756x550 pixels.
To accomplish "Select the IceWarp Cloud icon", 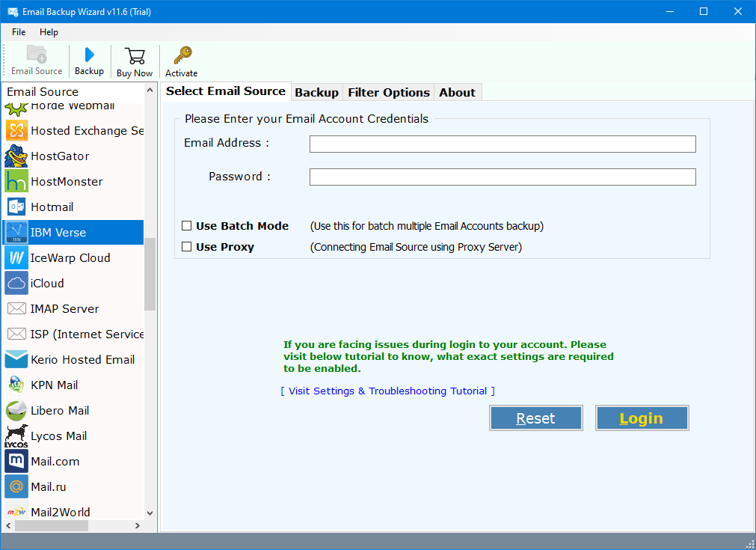I will pyautogui.click(x=16, y=258).
